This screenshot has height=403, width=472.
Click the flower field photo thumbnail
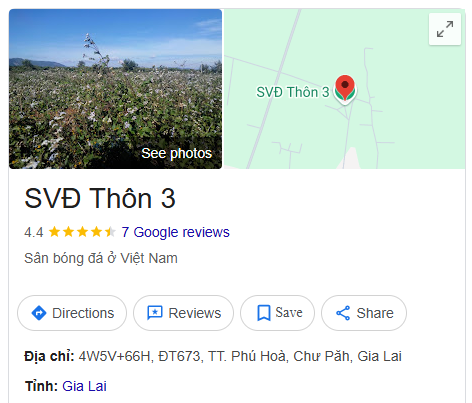click(115, 89)
